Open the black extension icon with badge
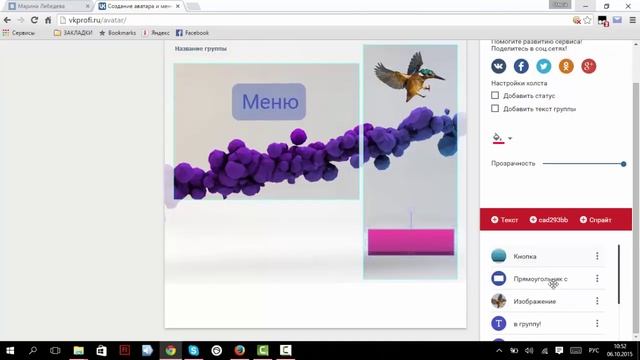Viewport: 640px width, 360px height. click(603, 20)
